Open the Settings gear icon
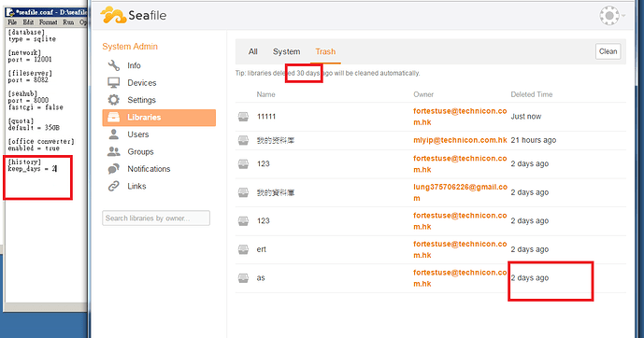The height and width of the screenshot is (338, 644). [x=114, y=100]
